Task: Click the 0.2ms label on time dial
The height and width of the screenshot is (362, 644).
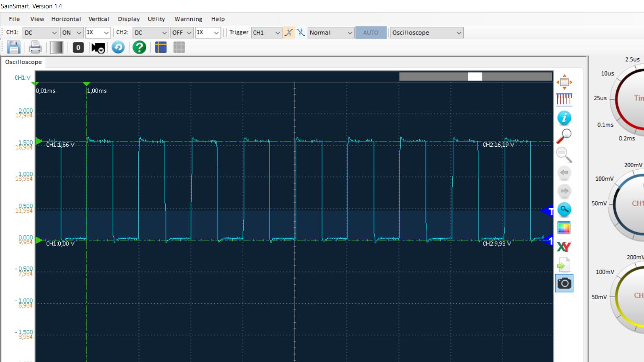Action: point(627,138)
